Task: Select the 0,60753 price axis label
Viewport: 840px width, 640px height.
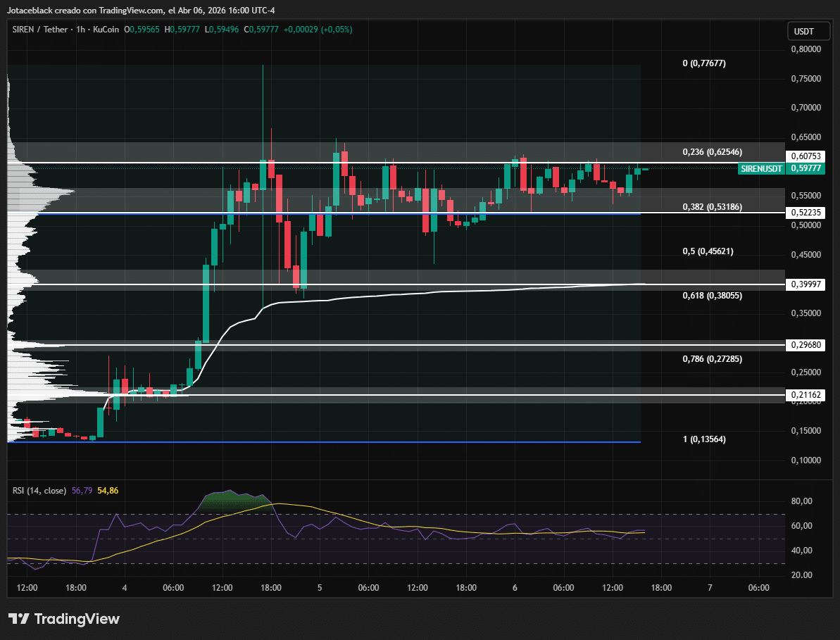Action: click(x=805, y=156)
